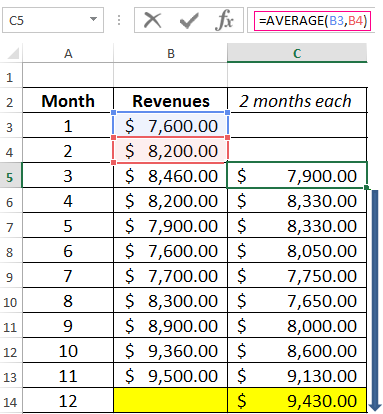Select Revenues cell $ 7,600.00 for month 1
Viewport: 383px width, 414px height.
[x=170, y=125]
